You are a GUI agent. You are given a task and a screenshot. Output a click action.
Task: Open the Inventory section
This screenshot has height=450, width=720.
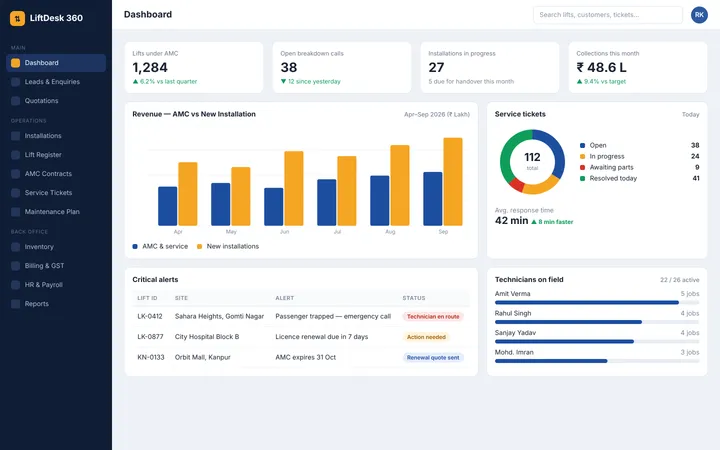click(56, 247)
